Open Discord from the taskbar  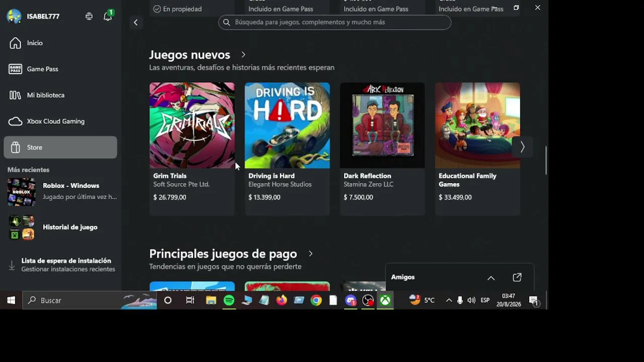click(351, 300)
